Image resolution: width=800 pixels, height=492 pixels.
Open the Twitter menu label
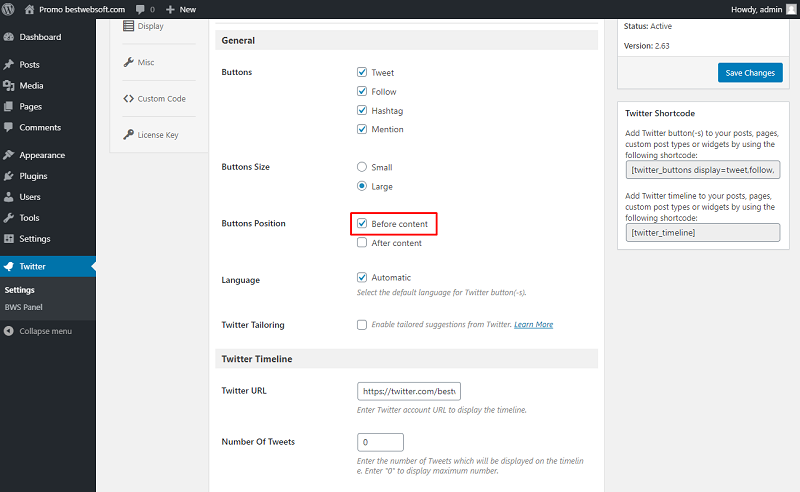33,266
